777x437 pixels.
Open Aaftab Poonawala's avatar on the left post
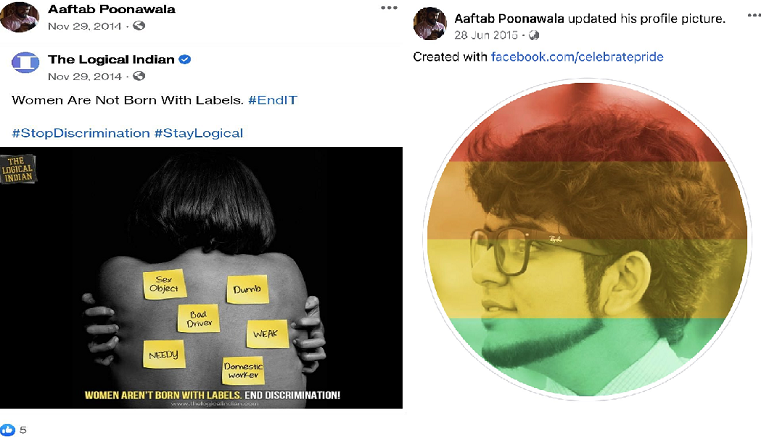point(19,16)
